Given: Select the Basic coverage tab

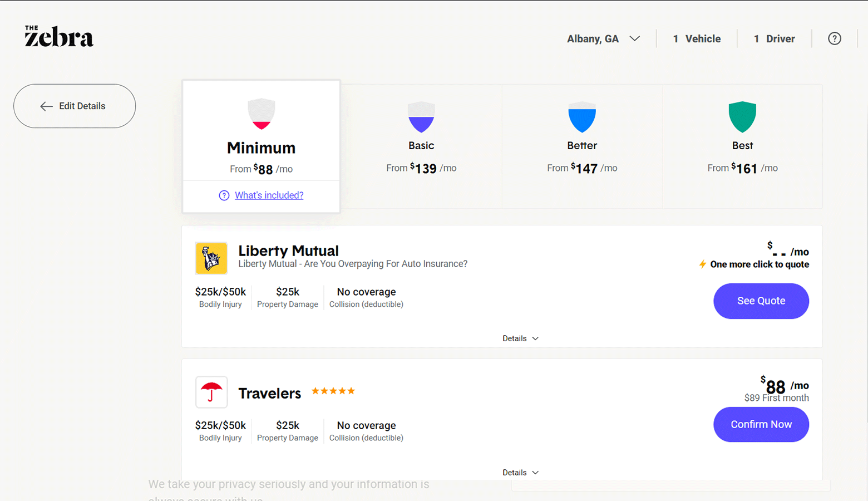Looking at the screenshot, I should [421, 146].
